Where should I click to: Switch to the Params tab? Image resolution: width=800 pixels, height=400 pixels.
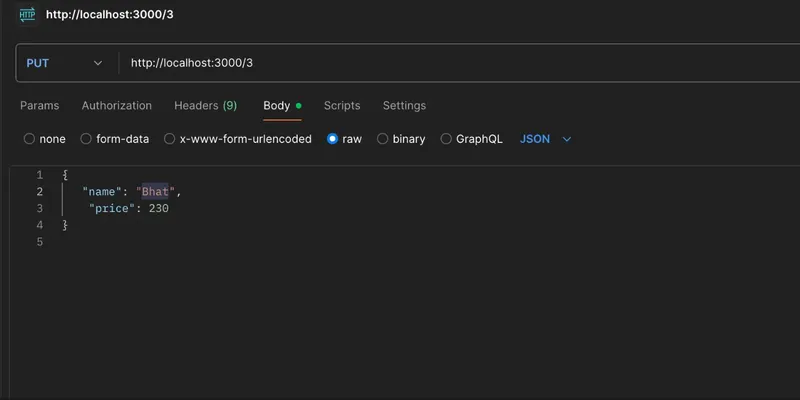39,106
